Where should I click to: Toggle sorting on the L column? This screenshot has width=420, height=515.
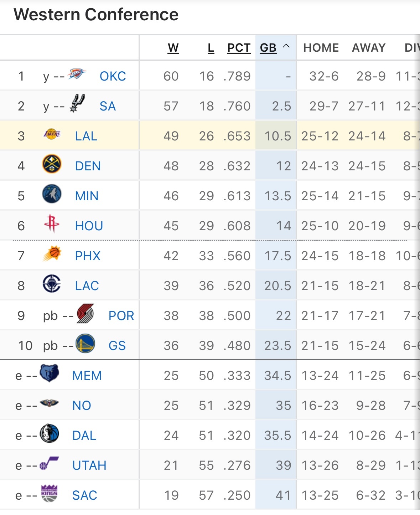pos(211,47)
